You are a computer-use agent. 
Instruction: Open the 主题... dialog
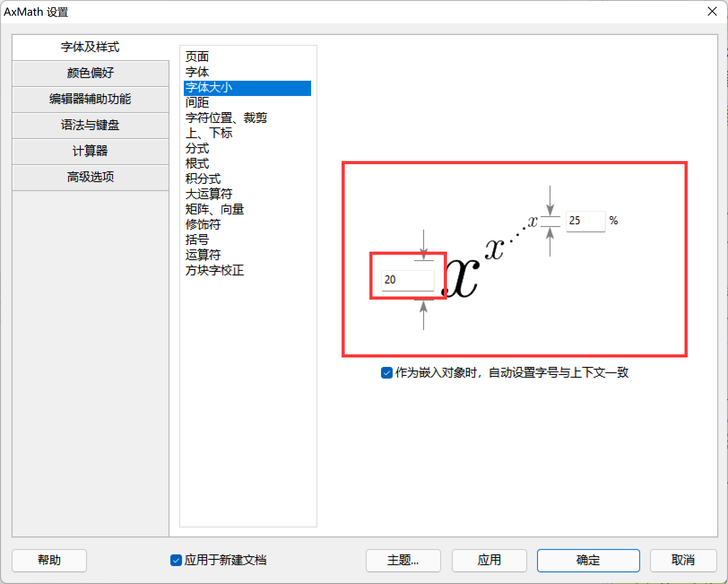(x=403, y=560)
